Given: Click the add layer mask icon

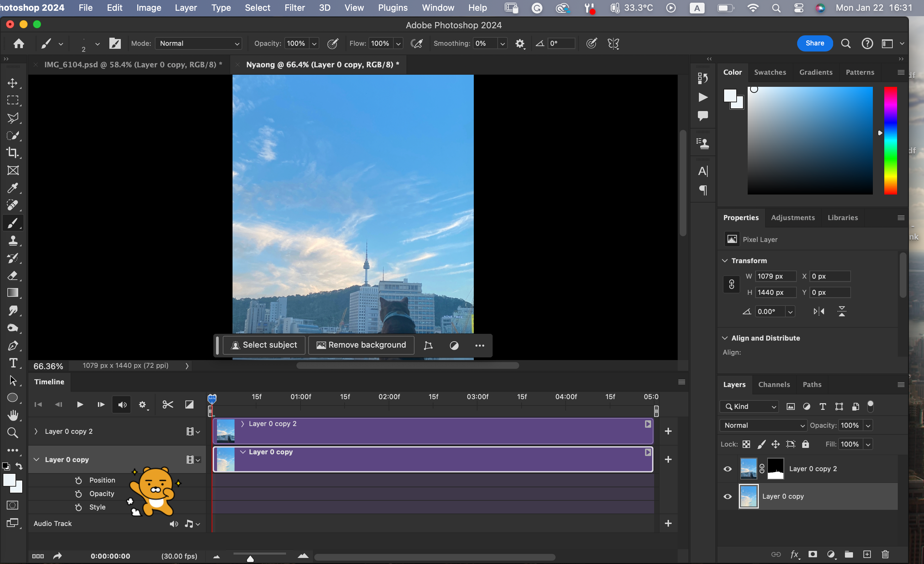Looking at the screenshot, I should [813, 554].
